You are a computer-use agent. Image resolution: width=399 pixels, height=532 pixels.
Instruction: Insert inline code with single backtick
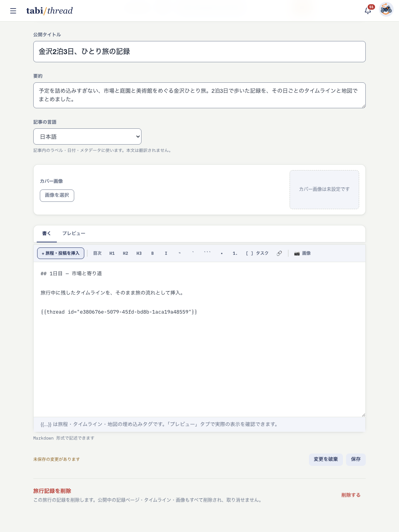[193, 253]
